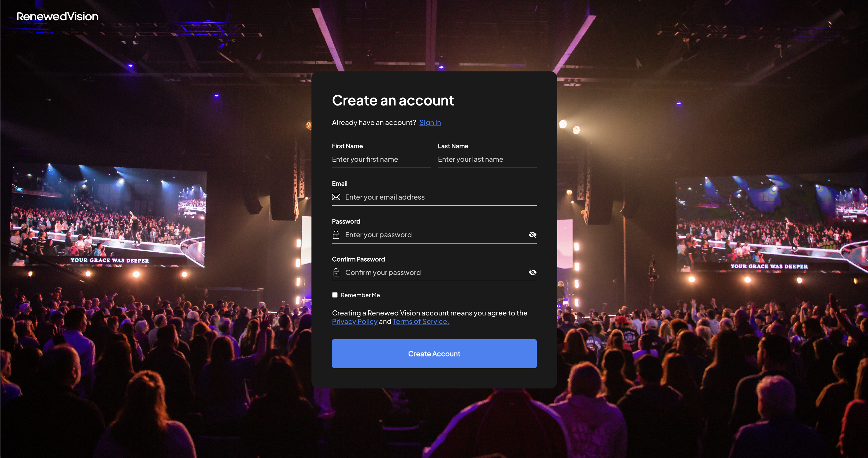Focus the Enter your first name field

pyautogui.click(x=381, y=159)
